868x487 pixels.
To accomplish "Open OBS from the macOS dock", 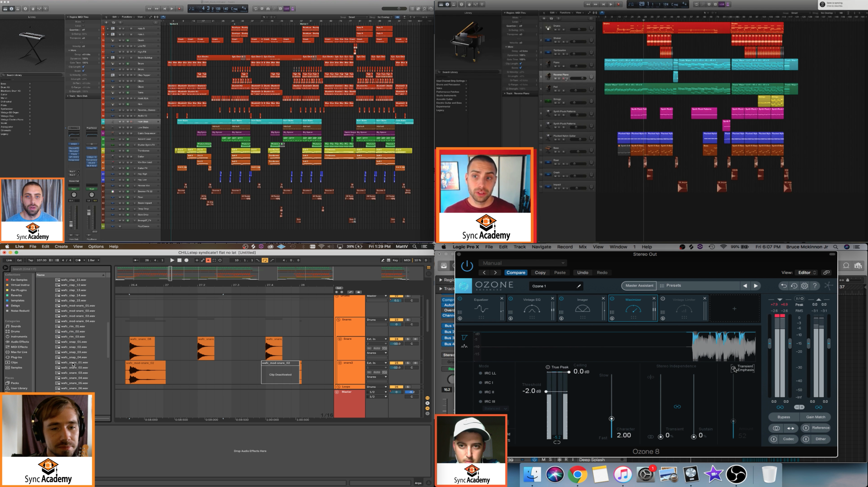I will [x=736, y=474].
